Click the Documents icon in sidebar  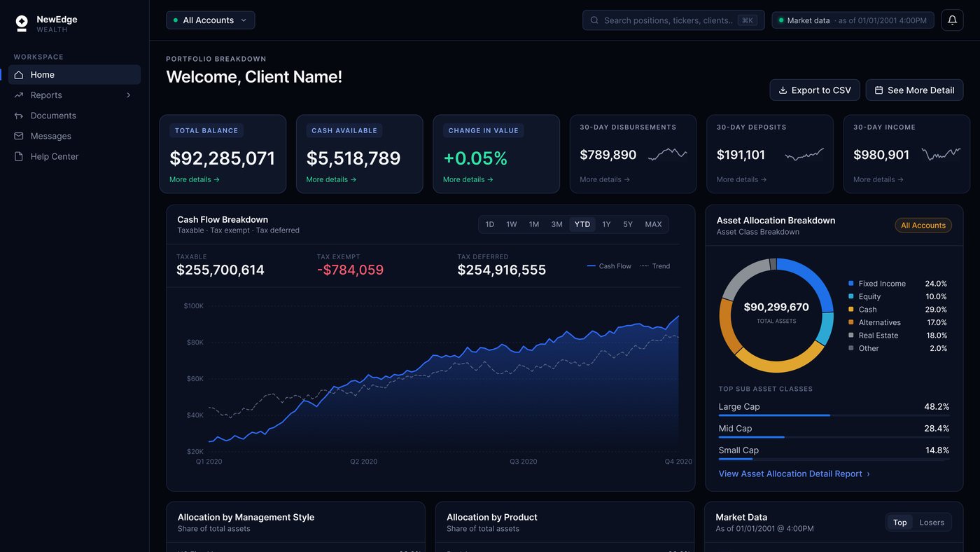pos(19,116)
